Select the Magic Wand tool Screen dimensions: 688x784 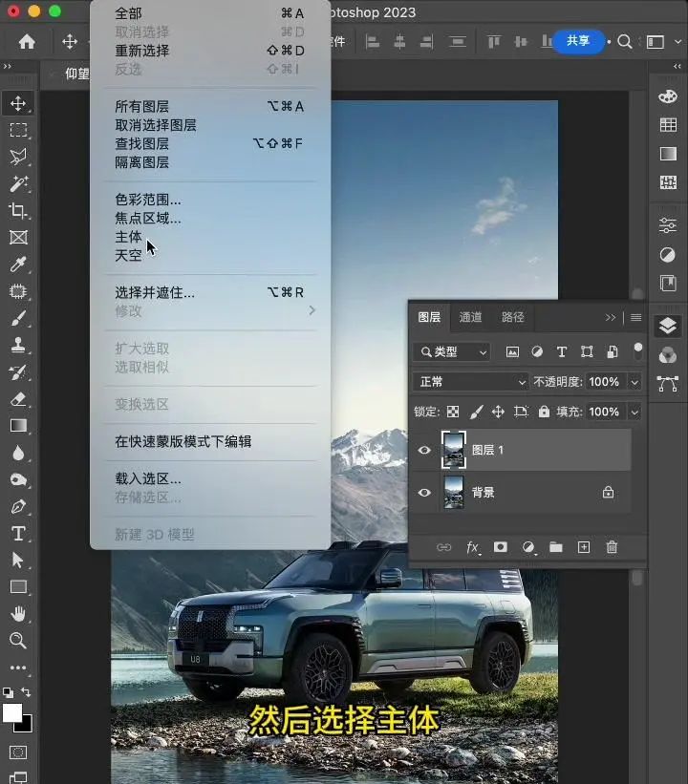click(18, 184)
